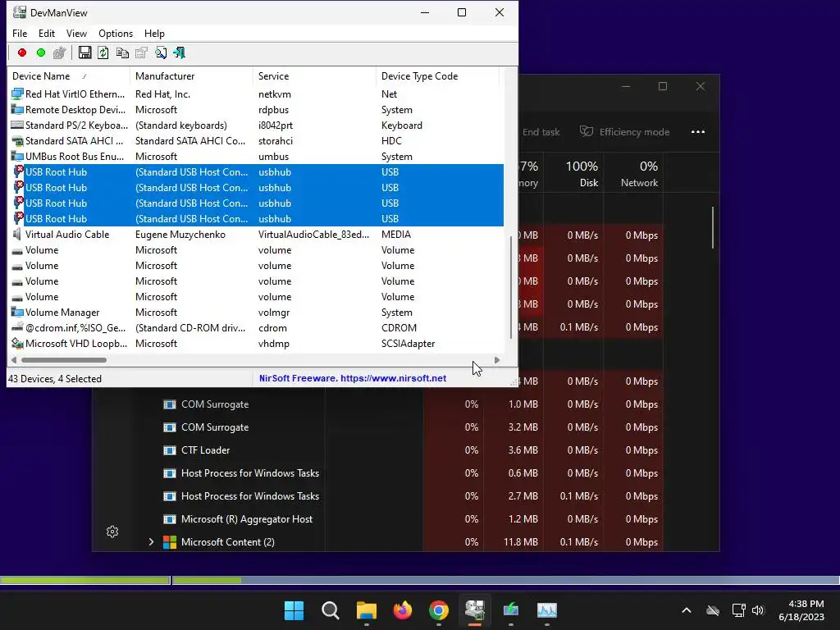Viewport: 840px width, 630px height.
Task: Click the grayed Disable+Enable device toolbar icon
Action: click(59, 52)
